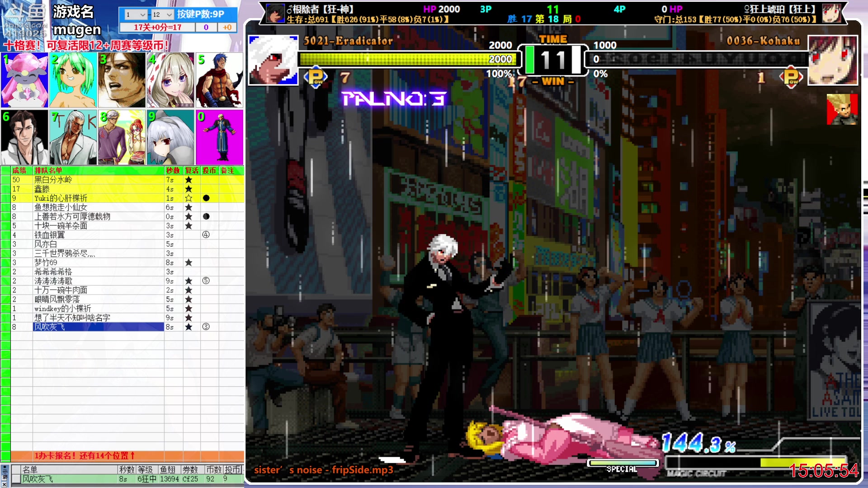
Task: Select character slot 3 brown-haired man portrait
Action: [122, 80]
